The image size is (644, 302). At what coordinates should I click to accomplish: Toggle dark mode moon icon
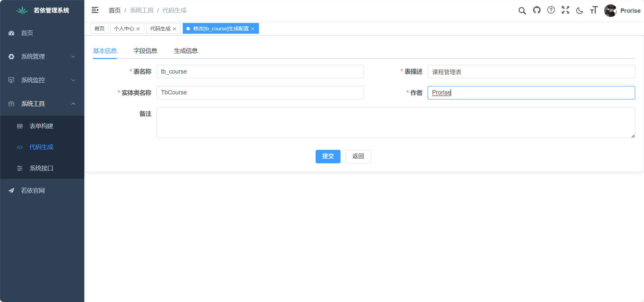coord(580,10)
